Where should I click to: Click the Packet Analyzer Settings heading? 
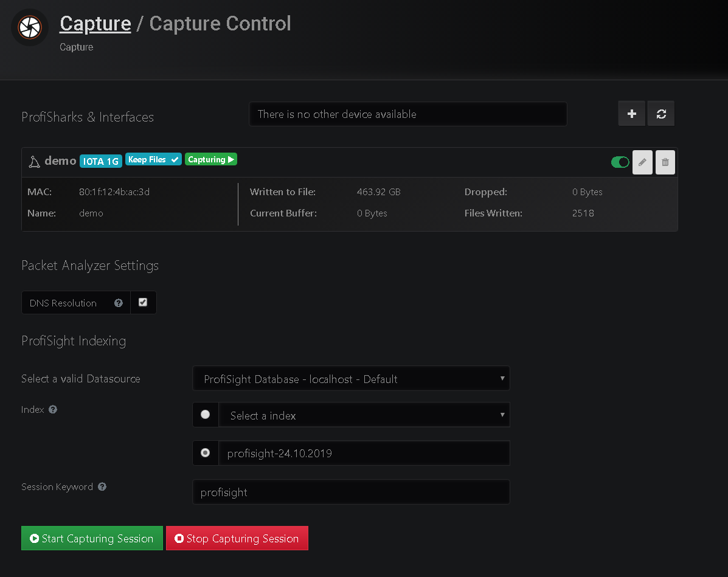point(90,266)
